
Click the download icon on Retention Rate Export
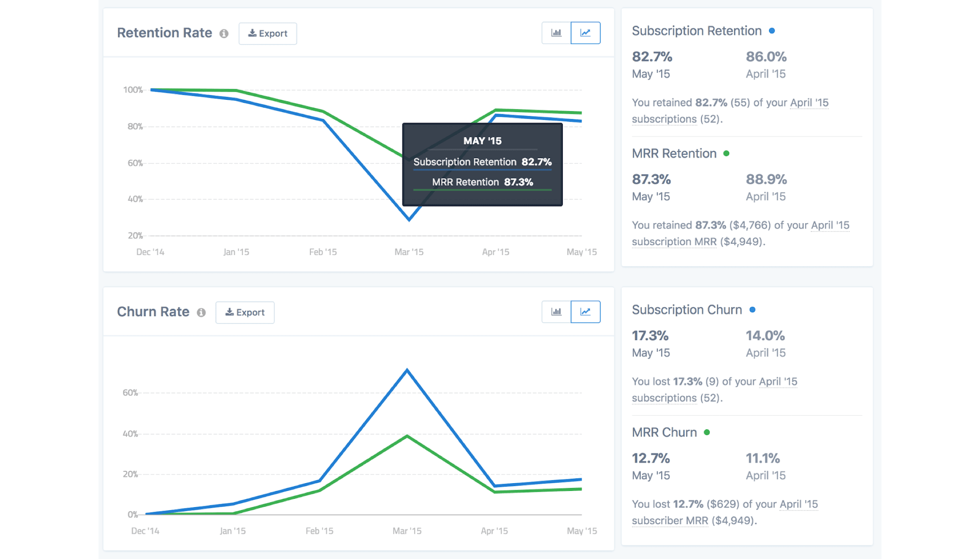click(252, 33)
